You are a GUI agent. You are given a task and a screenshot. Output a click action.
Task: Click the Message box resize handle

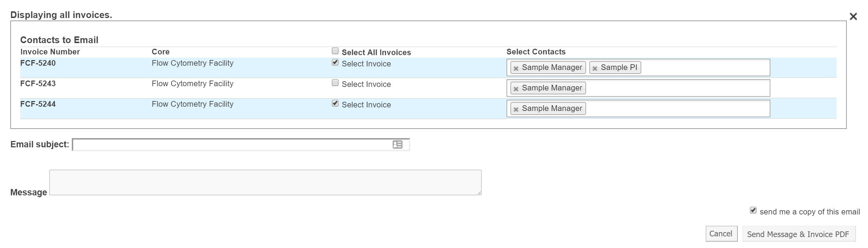[479, 193]
